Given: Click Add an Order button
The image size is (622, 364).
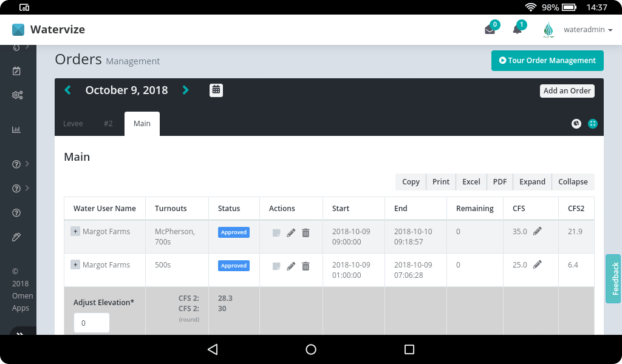Looking at the screenshot, I should point(567,91).
